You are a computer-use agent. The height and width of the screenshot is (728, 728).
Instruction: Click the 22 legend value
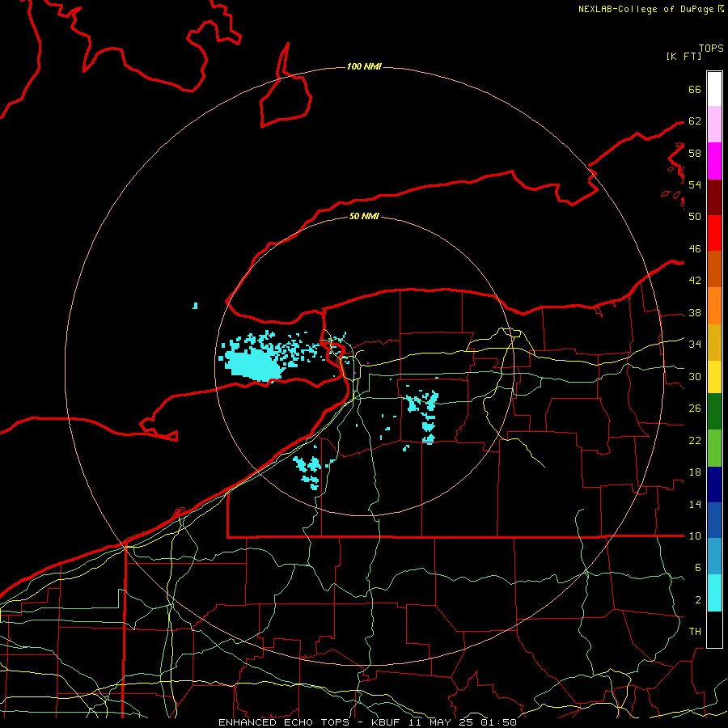(x=695, y=441)
